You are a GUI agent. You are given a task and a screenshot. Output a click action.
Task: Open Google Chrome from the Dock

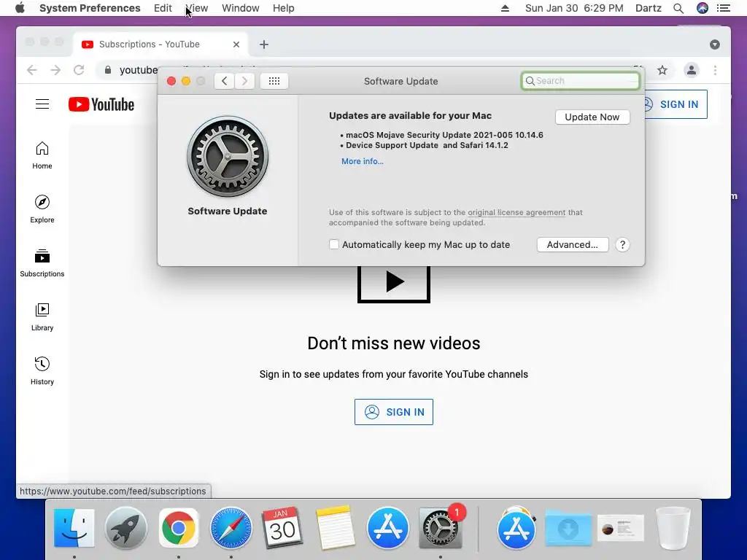point(178,528)
